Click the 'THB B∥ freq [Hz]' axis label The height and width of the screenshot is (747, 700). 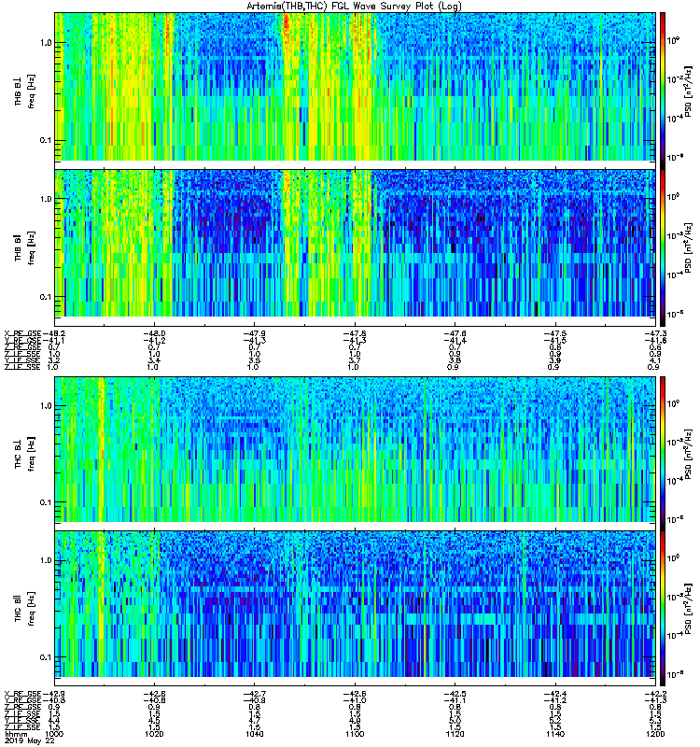(x=24, y=247)
